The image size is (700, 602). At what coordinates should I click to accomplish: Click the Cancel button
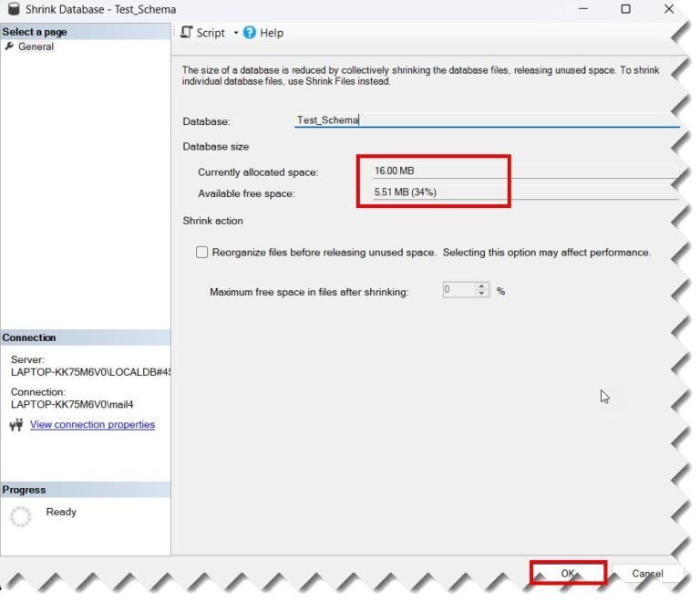pos(647,574)
